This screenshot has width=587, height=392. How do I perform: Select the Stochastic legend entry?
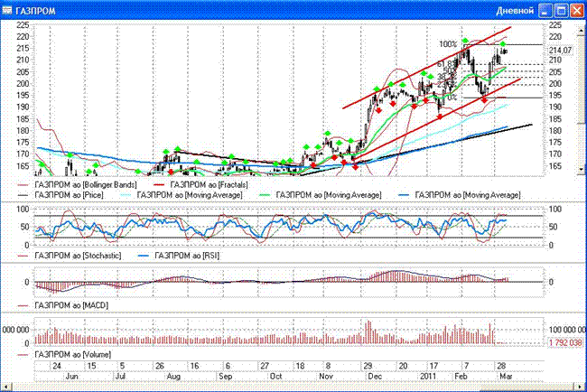[x=70, y=256]
